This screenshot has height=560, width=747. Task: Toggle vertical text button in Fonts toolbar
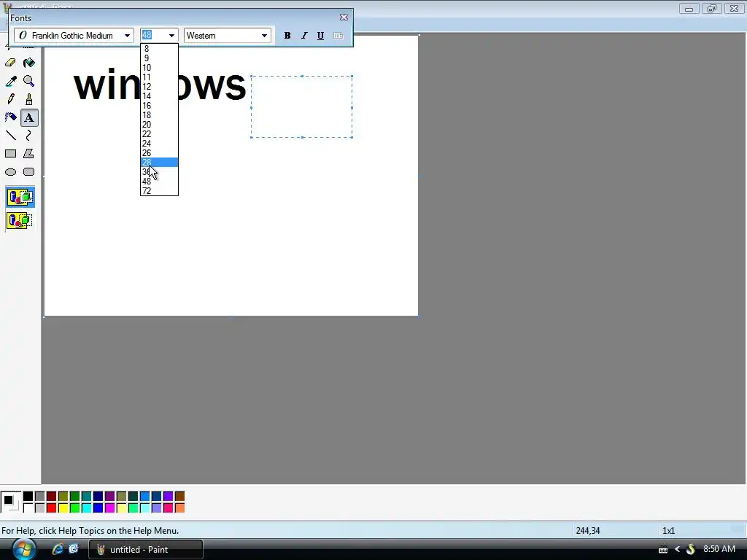(x=338, y=36)
